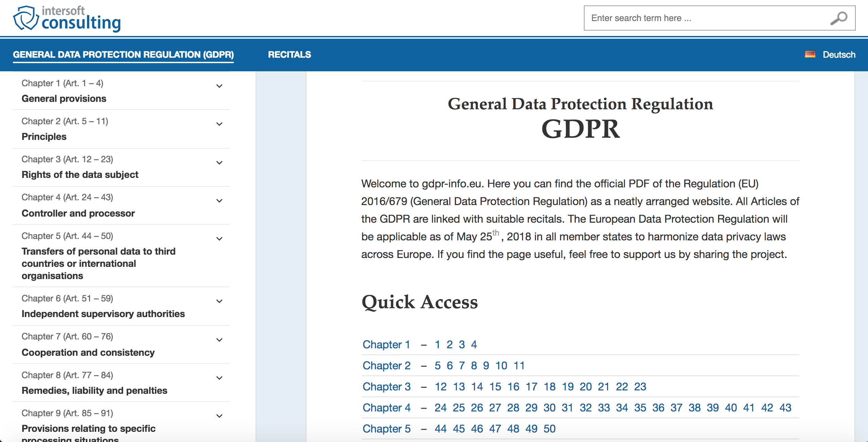Expand Chapter 5 Transfers chevron arrow

tap(220, 239)
